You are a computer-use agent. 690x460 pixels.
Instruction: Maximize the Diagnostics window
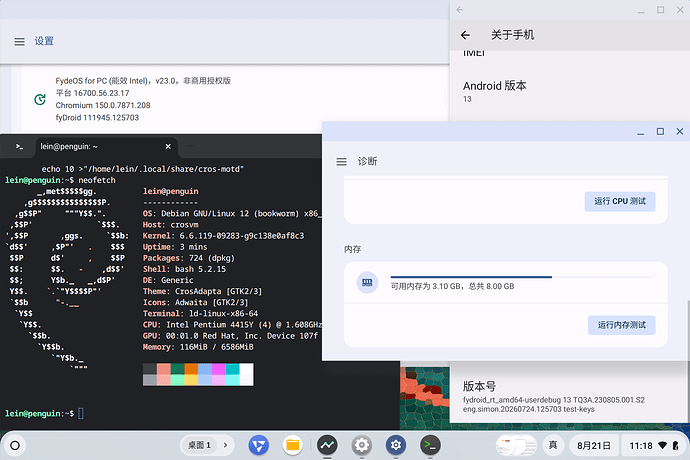[660, 132]
